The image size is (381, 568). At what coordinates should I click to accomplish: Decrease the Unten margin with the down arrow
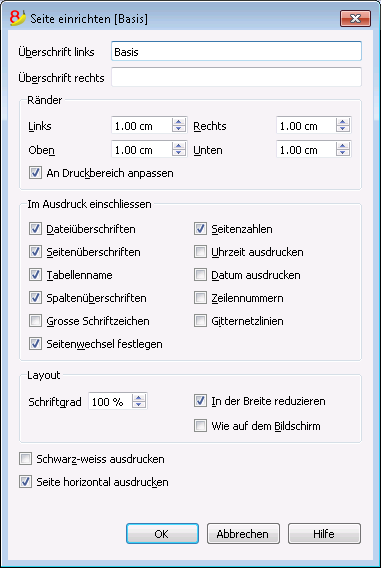(343, 153)
